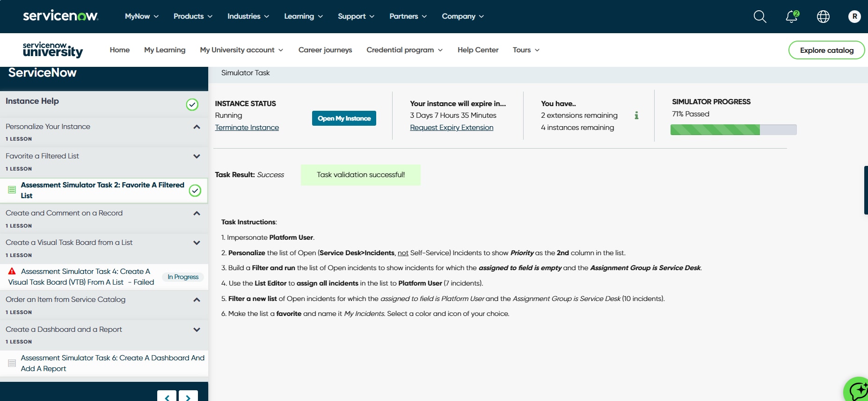Click the Simulator Task header text
868x401 pixels.
click(246, 73)
